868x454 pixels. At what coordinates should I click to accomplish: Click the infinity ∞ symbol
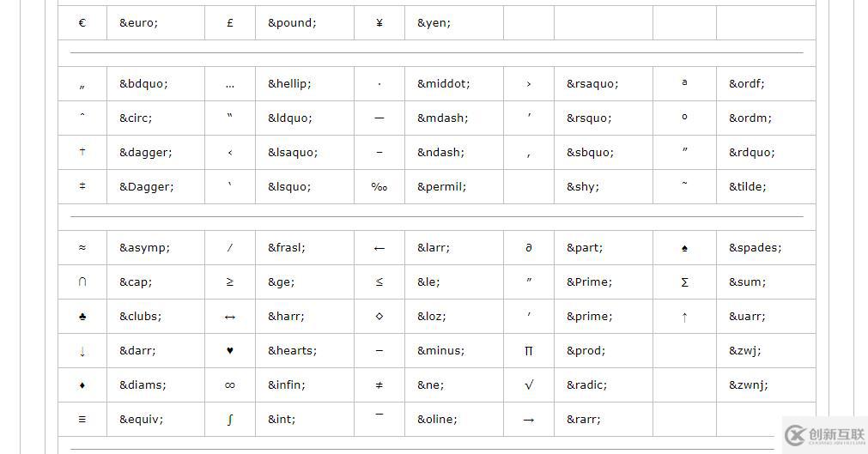(230, 385)
